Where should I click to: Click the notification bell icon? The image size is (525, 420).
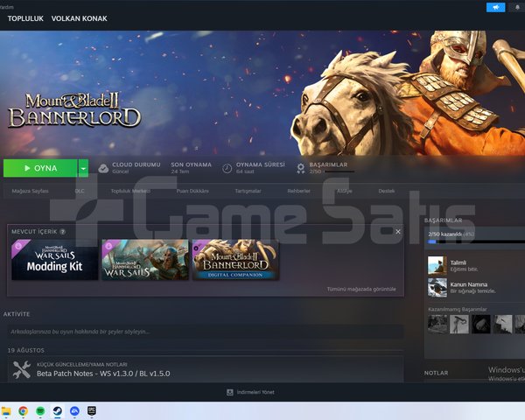[518, 7]
